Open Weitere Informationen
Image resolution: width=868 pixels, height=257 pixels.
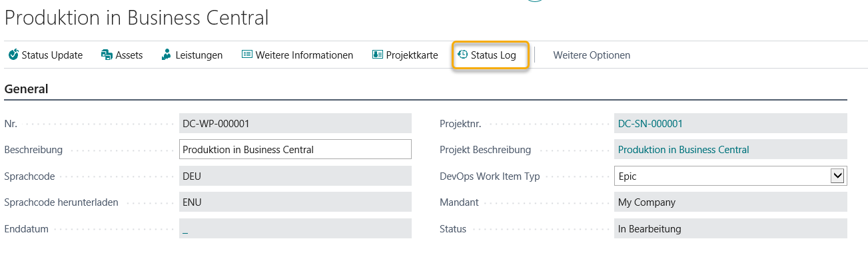[x=297, y=55]
